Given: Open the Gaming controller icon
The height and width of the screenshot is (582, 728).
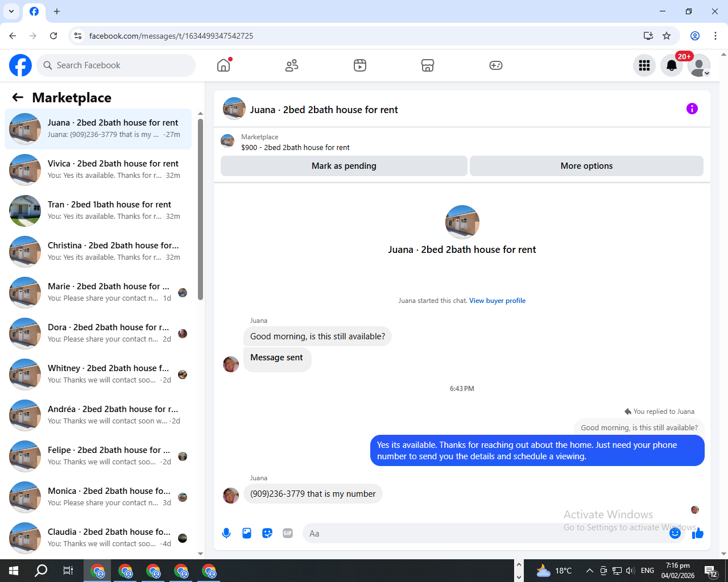Looking at the screenshot, I should [x=496, y=65].
